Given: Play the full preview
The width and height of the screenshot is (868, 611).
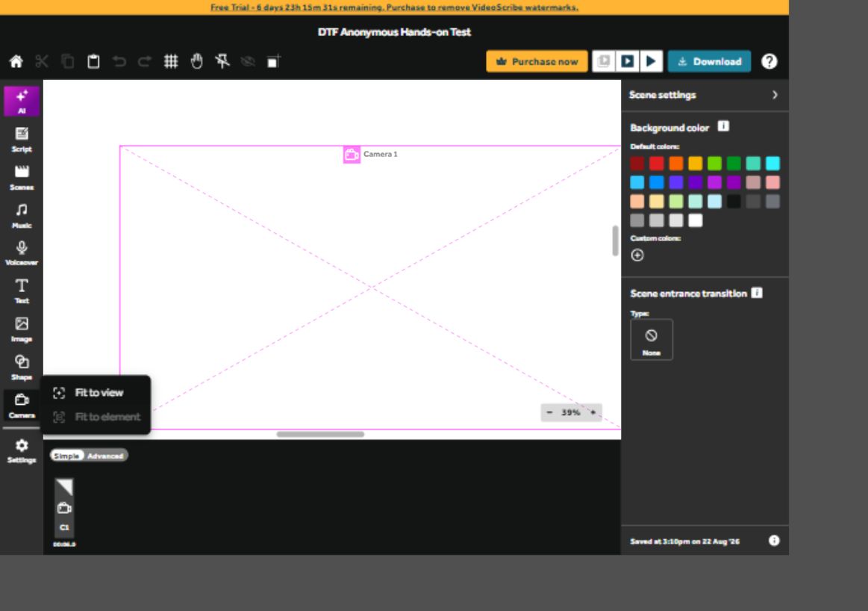Looking at the screenshot, I should (652, 61).
